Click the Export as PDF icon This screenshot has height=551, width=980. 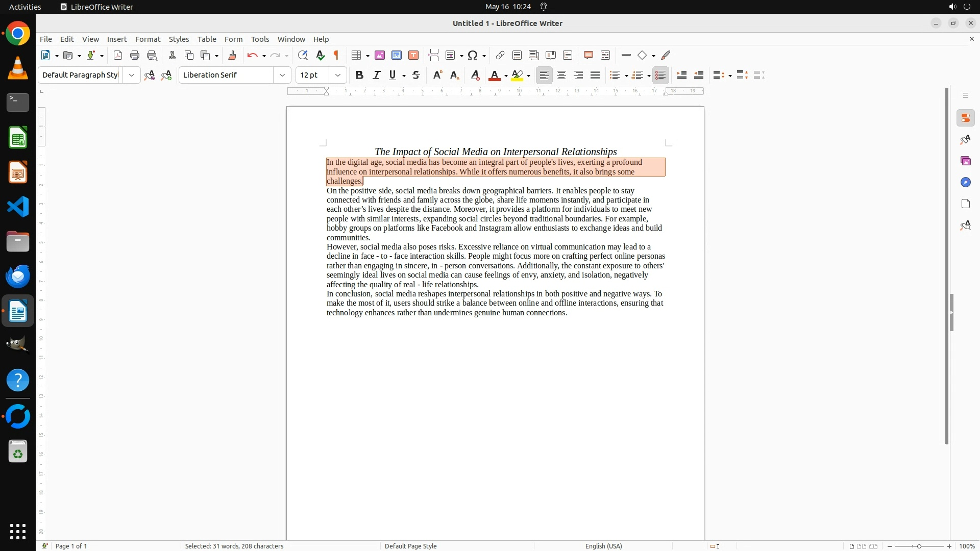point(118,56)
